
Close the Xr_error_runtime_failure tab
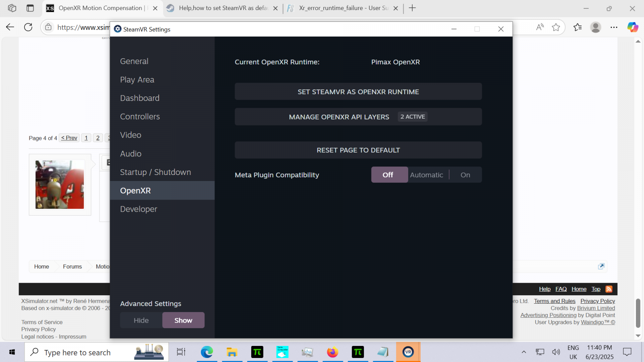pos(396,8)
